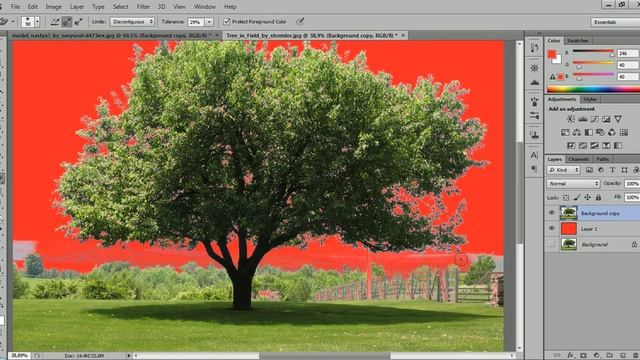Open the Histogram panel icon
Viewport: 640px width, 360px height.
tap(534, 82)
